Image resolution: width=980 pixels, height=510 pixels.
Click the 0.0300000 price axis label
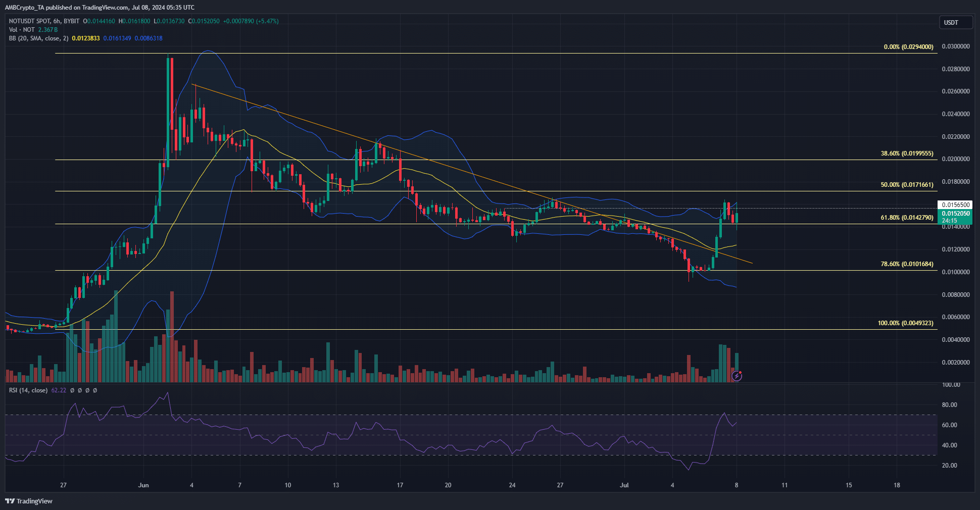click(x=956, y=46)
